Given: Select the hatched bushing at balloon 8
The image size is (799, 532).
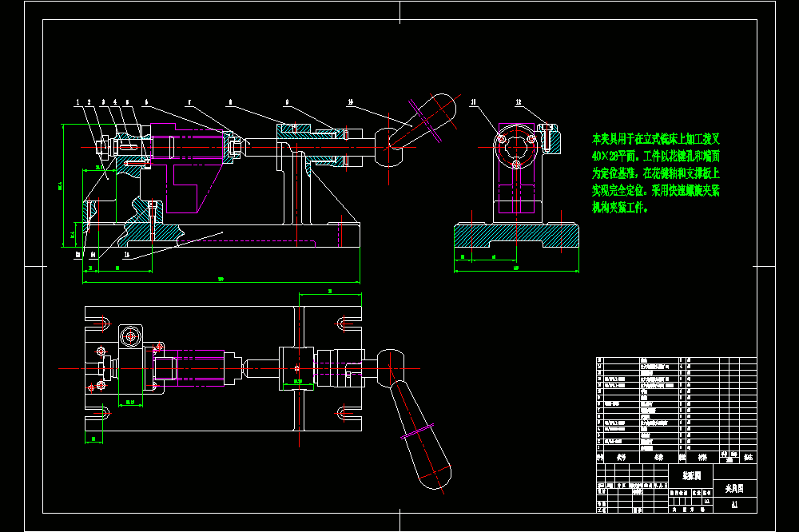Looking at the screenshot, I should [293, 131].
